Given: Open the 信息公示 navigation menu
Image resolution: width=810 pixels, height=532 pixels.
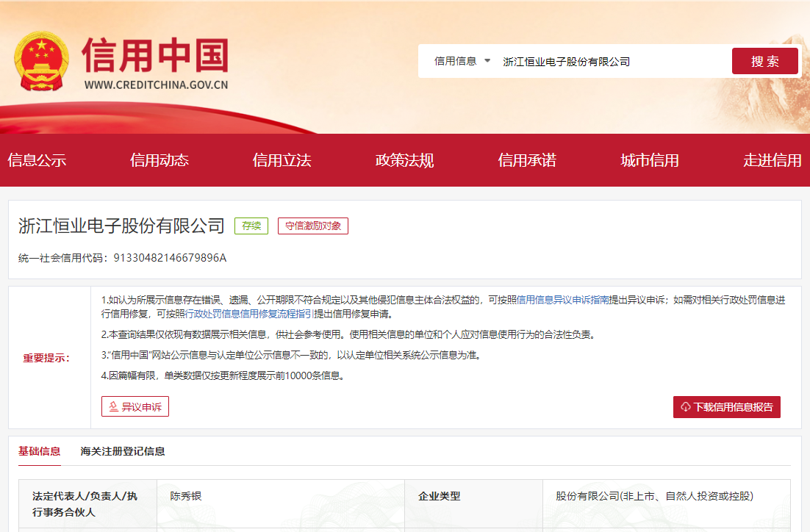Looking at the screenshot, I should 37,160.
